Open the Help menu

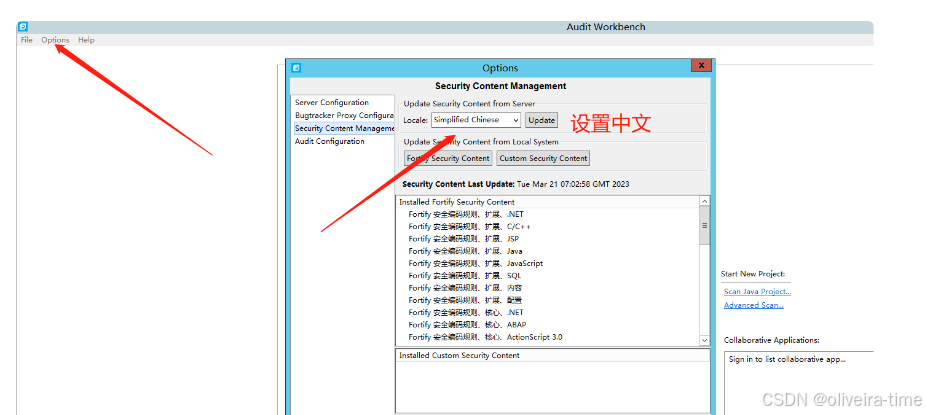(x=86, y=40)
